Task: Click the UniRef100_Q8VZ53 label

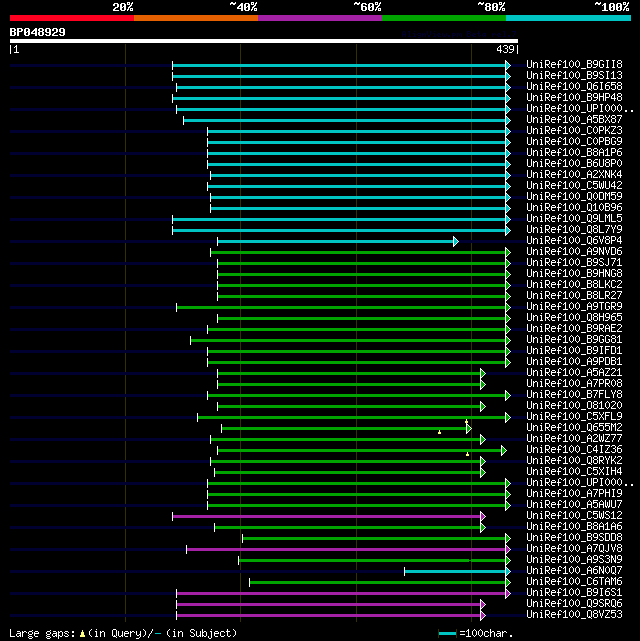Action: [574, 614]
